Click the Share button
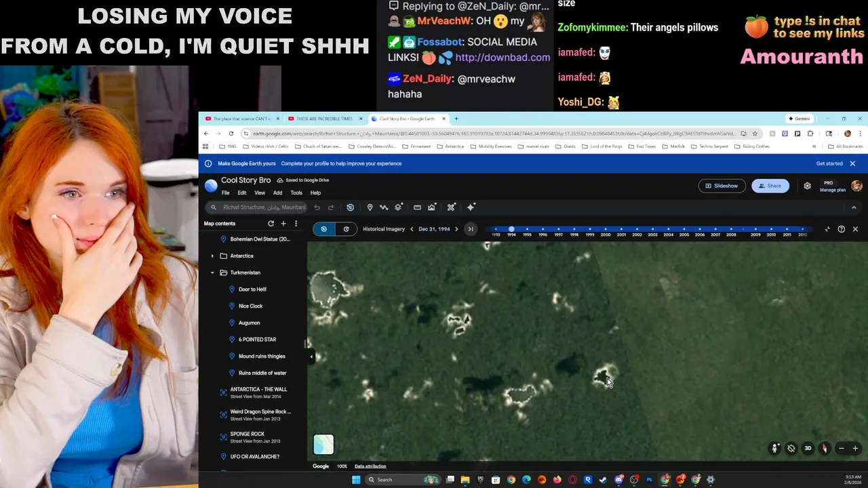The image size is (868, 488). (x=770, y=186)
